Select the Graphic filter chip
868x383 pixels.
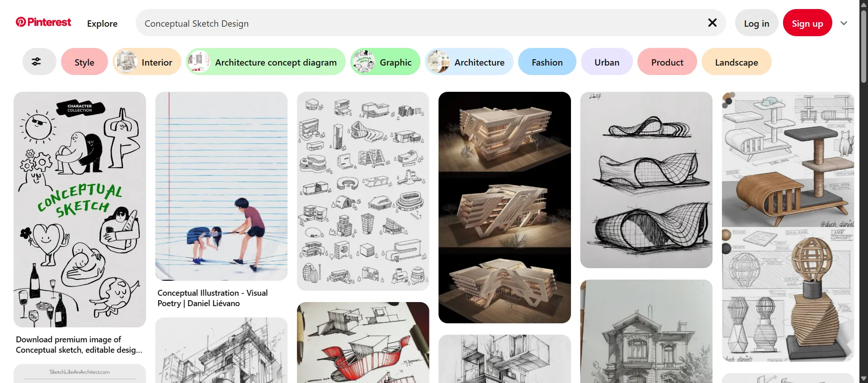[385, 62]
